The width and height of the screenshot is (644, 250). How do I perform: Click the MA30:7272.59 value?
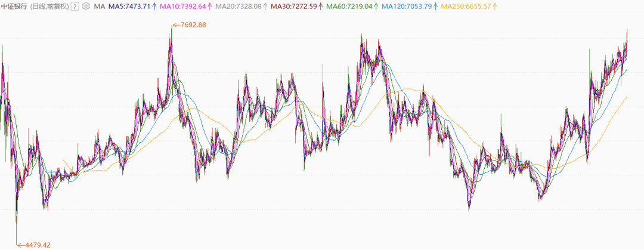[x=297, y=6]
